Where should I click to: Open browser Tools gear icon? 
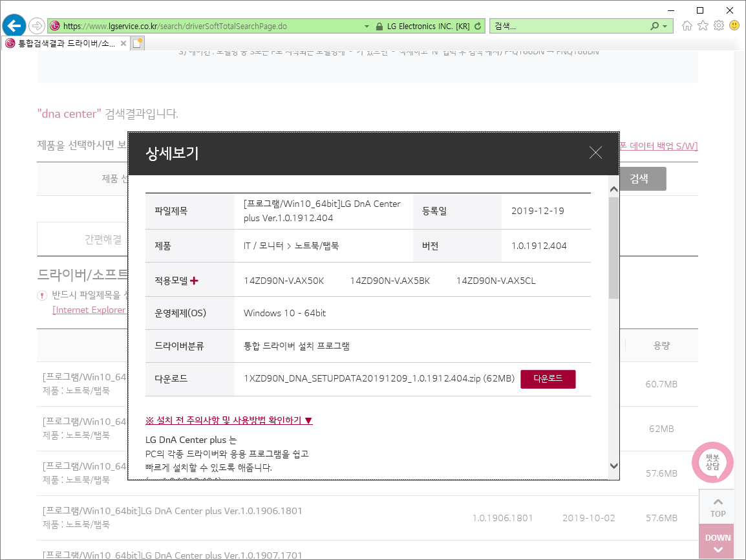719,26
